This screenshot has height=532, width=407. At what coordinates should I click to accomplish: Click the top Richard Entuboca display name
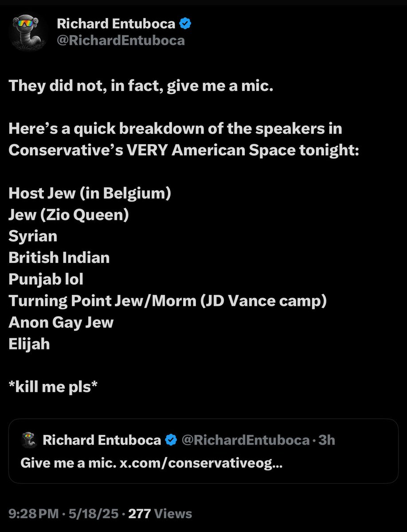tap(116, 24)
